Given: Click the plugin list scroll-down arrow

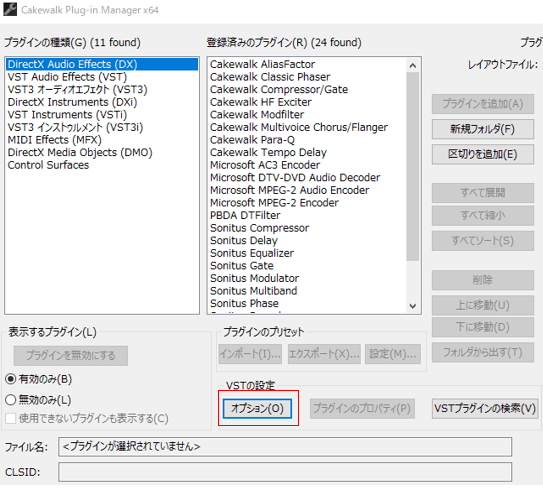Looking at the screenshot, I should pyautogui.click(x=412, y=306).
